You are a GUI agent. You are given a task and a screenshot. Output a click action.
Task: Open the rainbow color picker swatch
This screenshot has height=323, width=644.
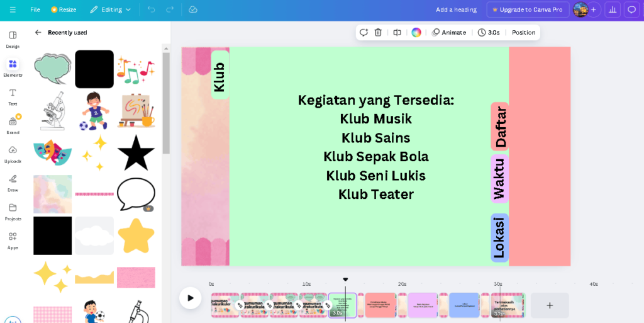(416, 33)
